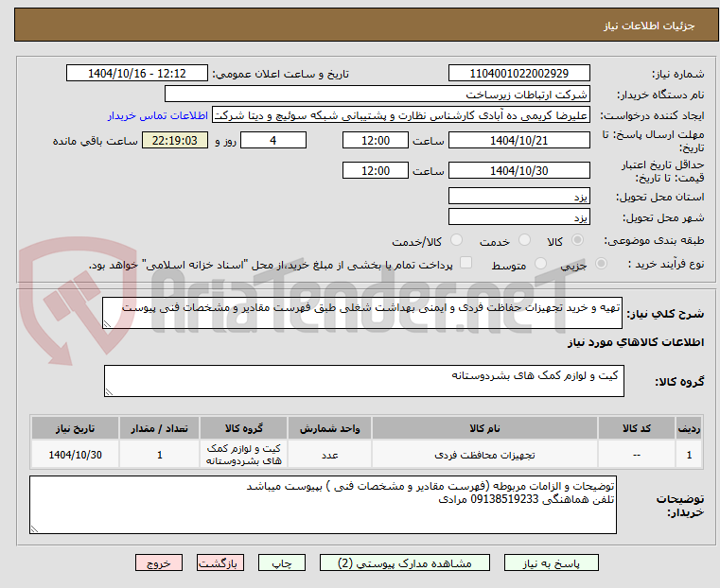Toggle the اسناد خزانه اسلامی payment checkbox
720x588 pixels.
click(x=465, y=263)
